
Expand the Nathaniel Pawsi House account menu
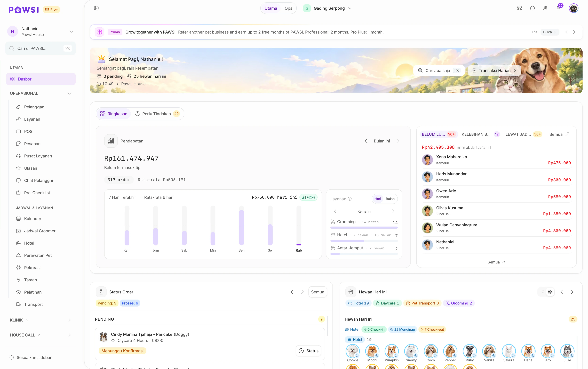coord(41,31)
